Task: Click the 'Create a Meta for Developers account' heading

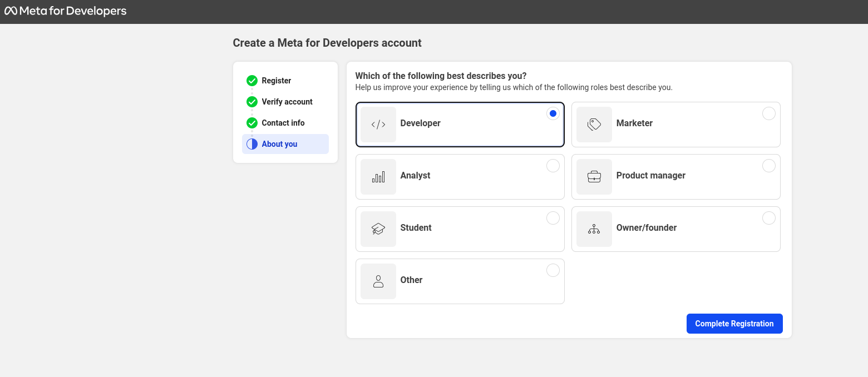Action: 327,43
